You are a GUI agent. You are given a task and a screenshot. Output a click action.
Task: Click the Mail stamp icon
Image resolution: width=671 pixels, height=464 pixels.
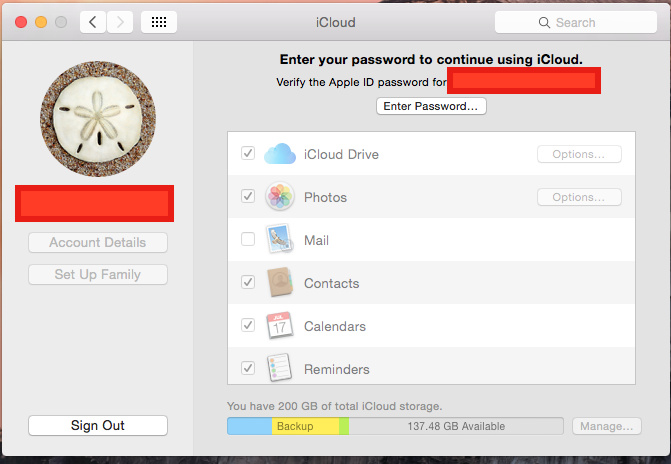tap(280, 239)
